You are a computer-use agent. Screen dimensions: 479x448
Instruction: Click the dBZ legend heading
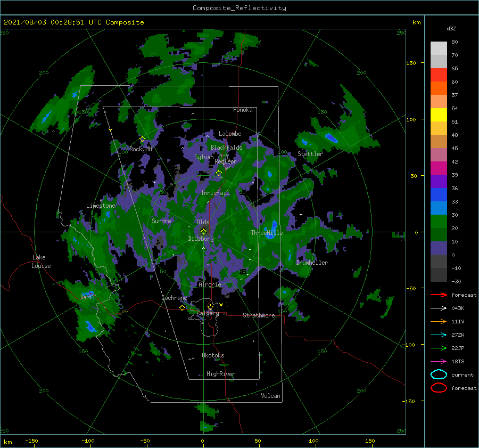451,28
